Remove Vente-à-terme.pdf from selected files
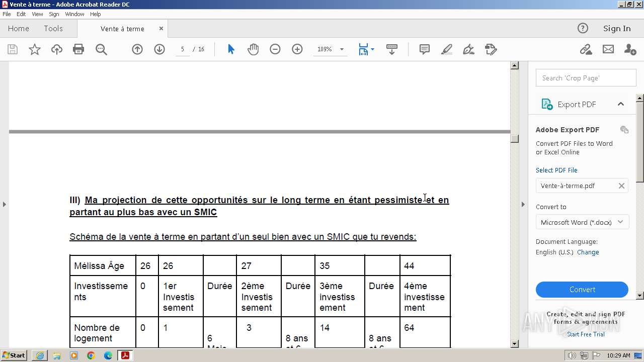 (621, 186)
